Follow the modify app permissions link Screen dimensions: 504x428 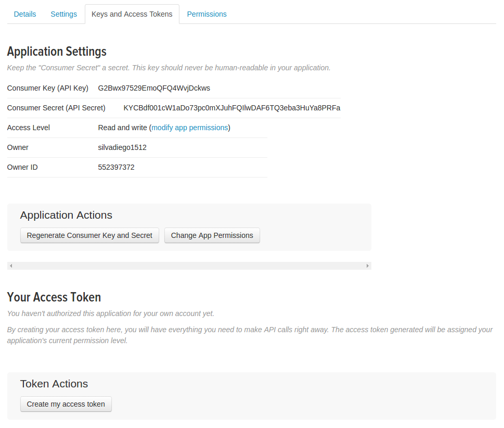click(189, 128)
